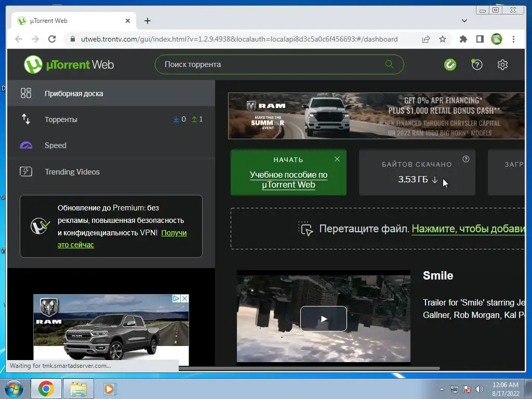Click the БАЙТОВ СКАЧАНО label
Screen dimensions: 532x399
click(417, 165)
